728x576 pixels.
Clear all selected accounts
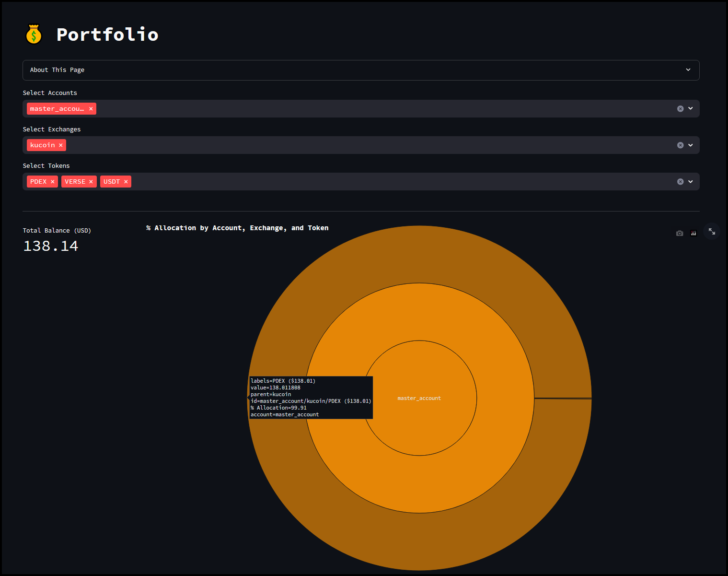680,109
